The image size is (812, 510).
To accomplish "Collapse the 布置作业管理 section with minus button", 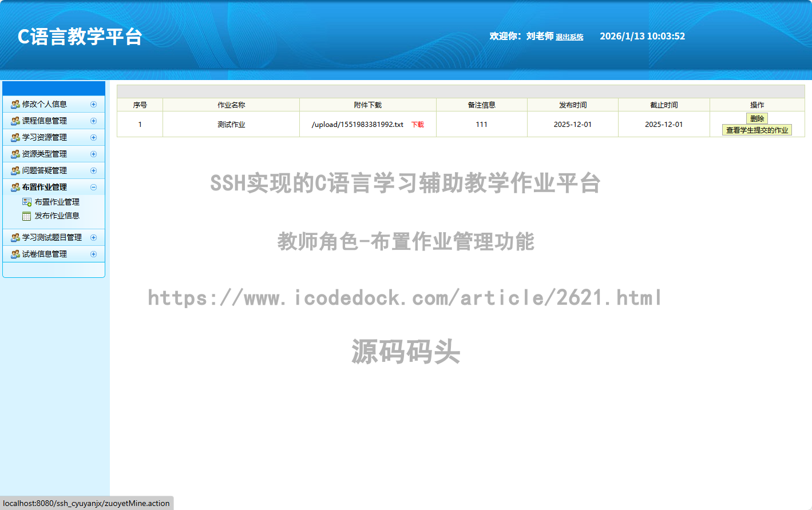I will 93,188.
